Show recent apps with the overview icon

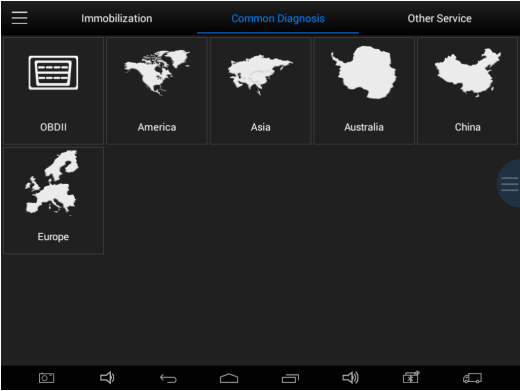click(290, 378)
